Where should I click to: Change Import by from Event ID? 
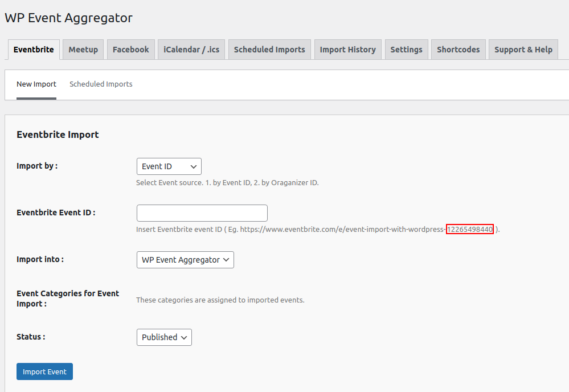pos(169,166)
